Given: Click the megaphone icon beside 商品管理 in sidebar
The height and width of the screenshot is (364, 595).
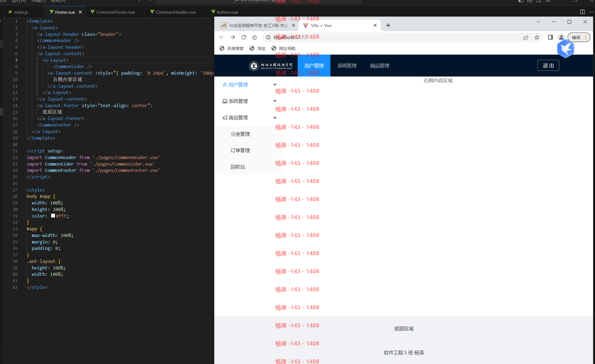Looking at the screenshot, I should 225,118.
